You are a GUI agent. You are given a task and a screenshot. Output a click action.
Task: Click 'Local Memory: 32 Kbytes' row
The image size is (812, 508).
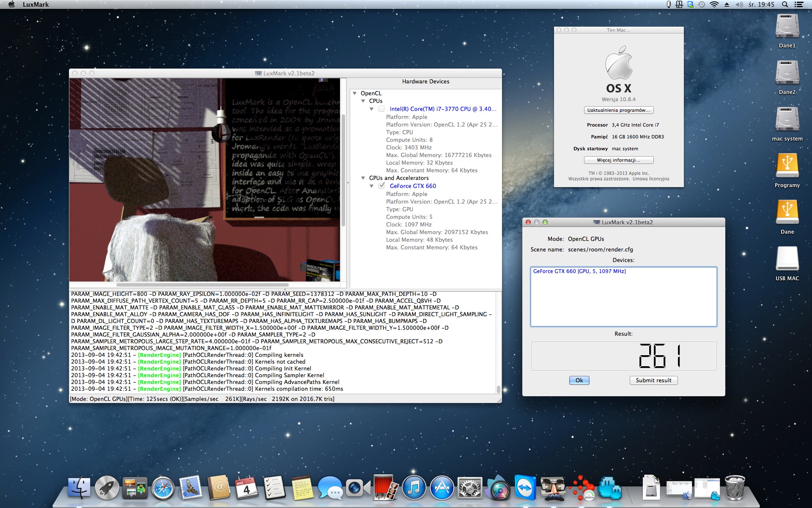tap(419, 163)
